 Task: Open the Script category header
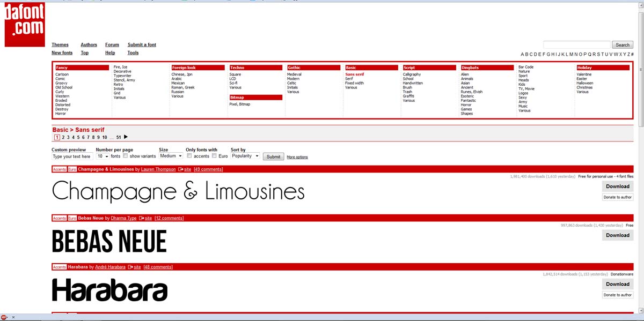[x=429, y=68]
